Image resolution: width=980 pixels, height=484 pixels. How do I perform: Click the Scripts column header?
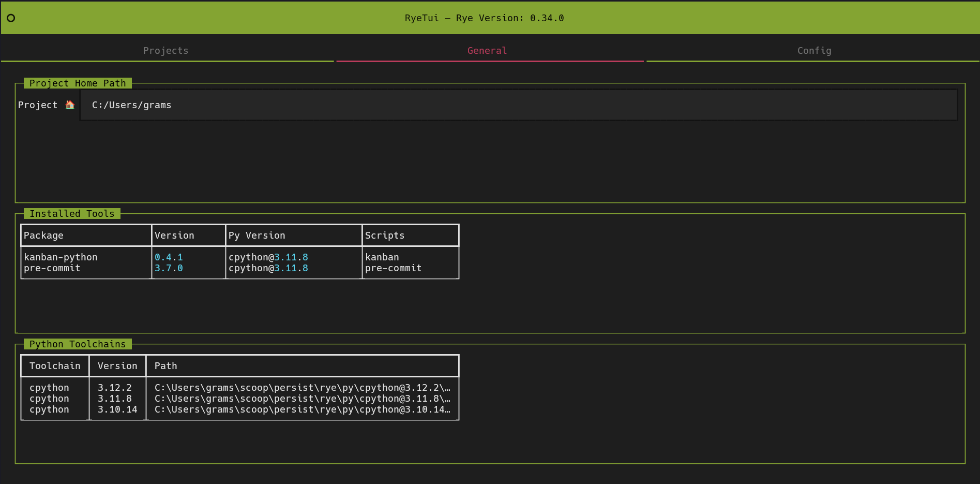[x=385, y=236]
